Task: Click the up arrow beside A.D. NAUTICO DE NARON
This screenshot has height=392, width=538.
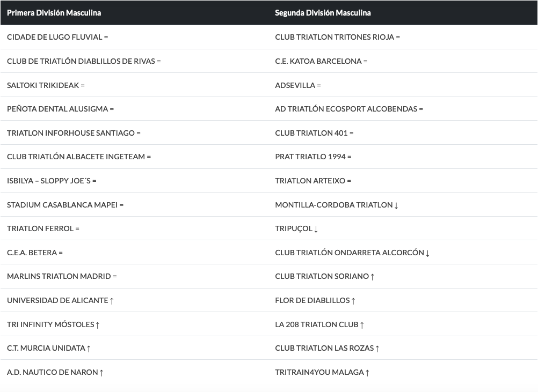Action: click(101, 373)
